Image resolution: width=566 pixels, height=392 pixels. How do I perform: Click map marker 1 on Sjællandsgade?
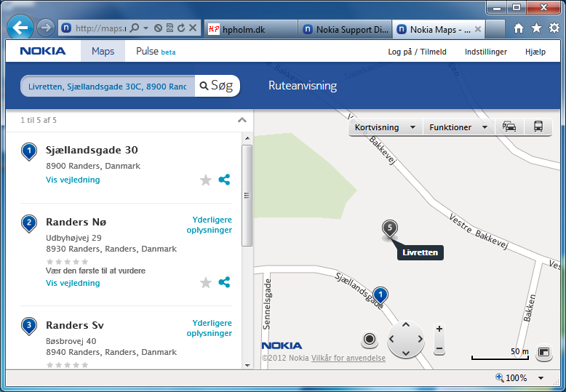(380, 295)
